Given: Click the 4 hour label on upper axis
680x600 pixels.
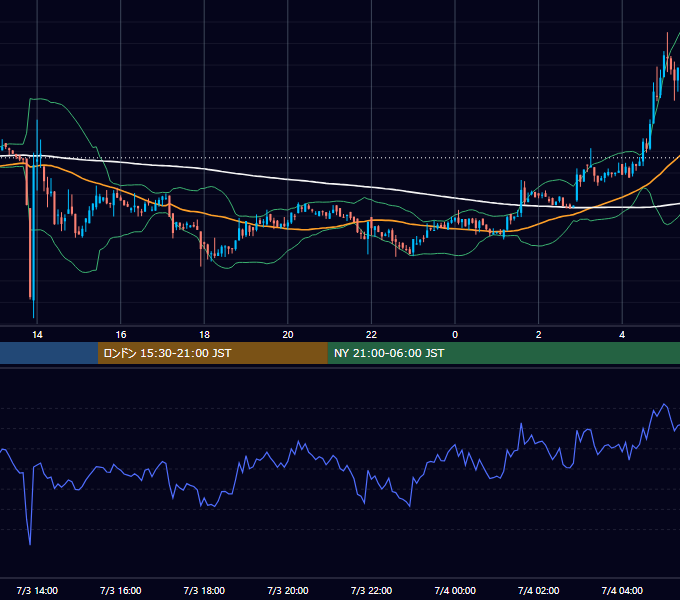Looking at the screenshot, I should coord(622,335).
